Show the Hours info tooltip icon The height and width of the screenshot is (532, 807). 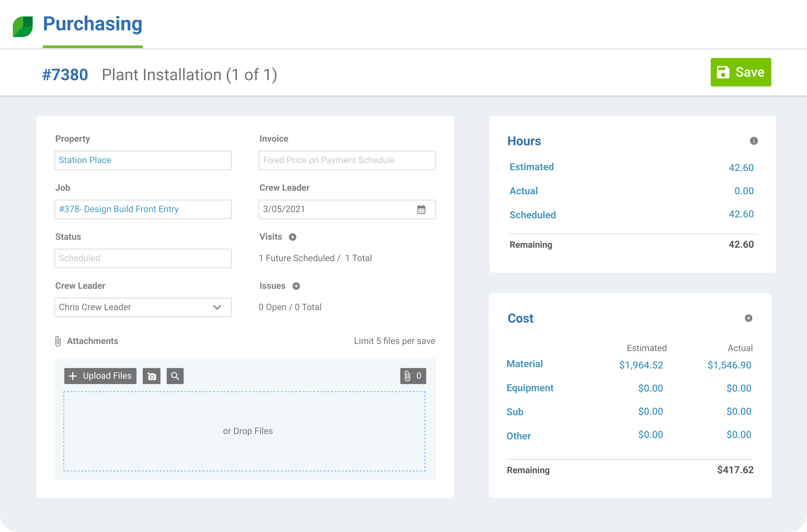754,141
